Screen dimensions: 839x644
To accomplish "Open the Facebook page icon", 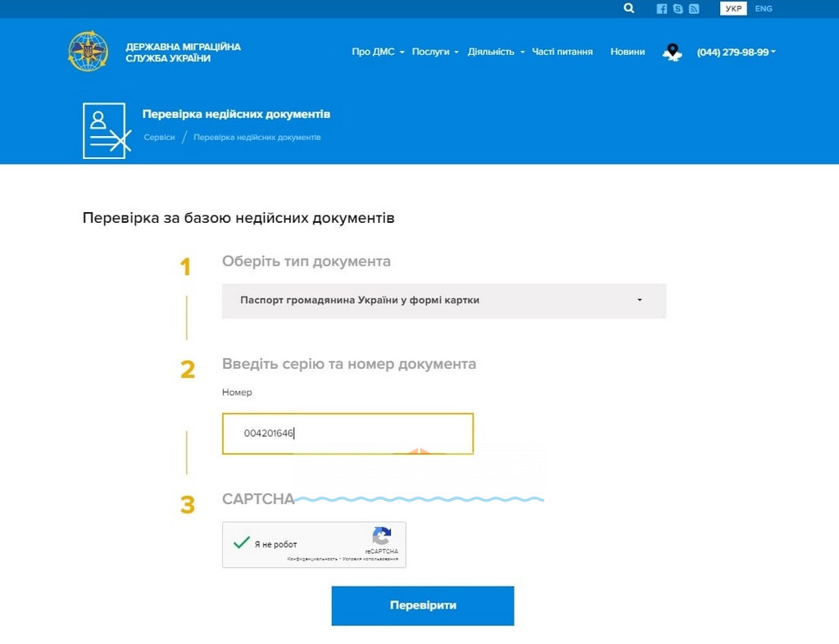I will pos(662,9).
